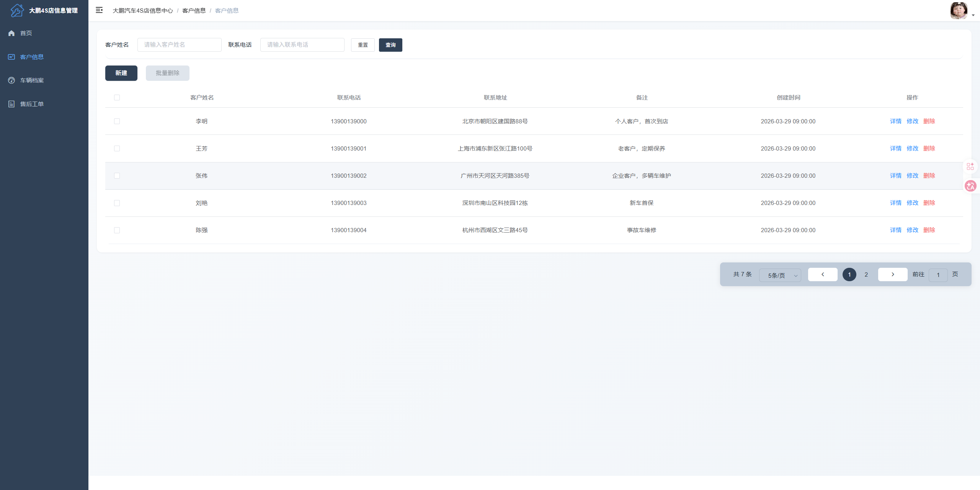
Task: Click 删除 for 刘艳
Action: [x=929, y=203]
